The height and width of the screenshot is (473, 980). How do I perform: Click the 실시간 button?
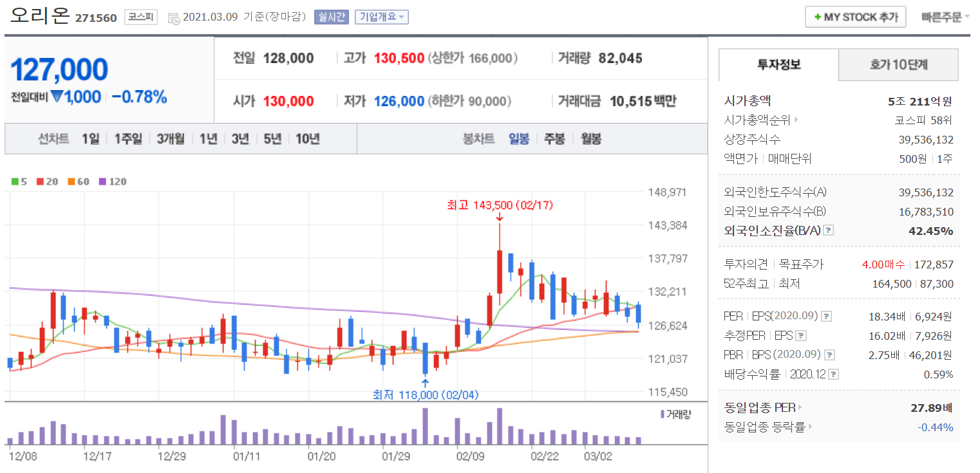[330, 17]
